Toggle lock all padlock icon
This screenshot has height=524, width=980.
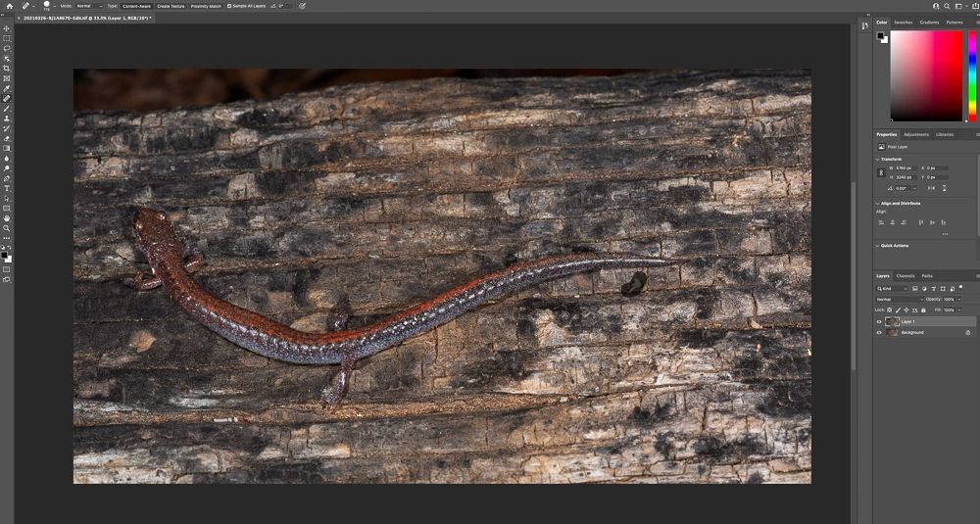point(923,310)
